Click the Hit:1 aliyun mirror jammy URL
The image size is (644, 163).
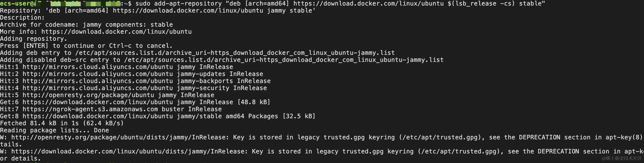98,67
